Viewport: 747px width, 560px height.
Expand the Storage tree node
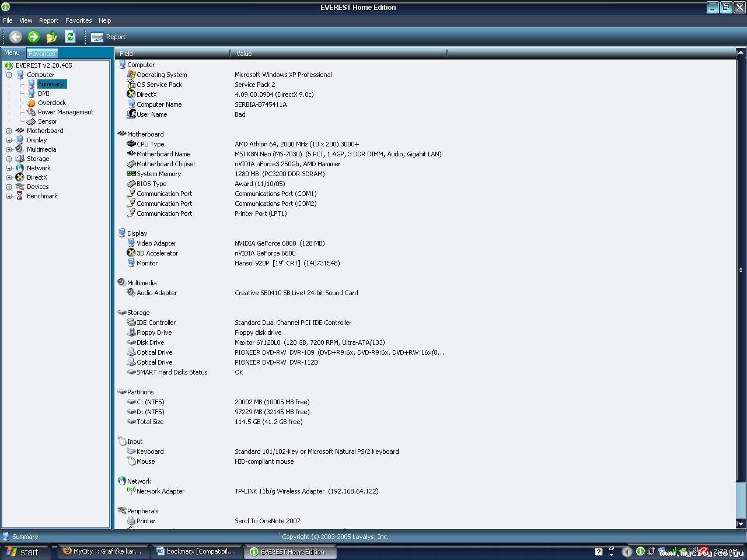9,159
